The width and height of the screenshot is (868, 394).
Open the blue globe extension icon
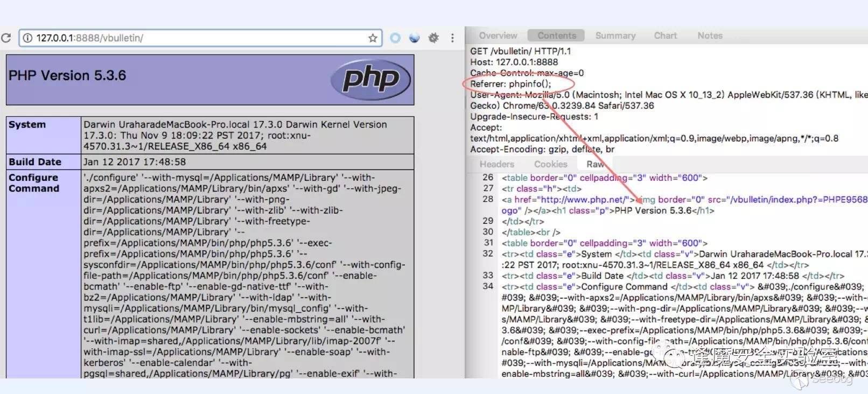[x=414, y=38]
